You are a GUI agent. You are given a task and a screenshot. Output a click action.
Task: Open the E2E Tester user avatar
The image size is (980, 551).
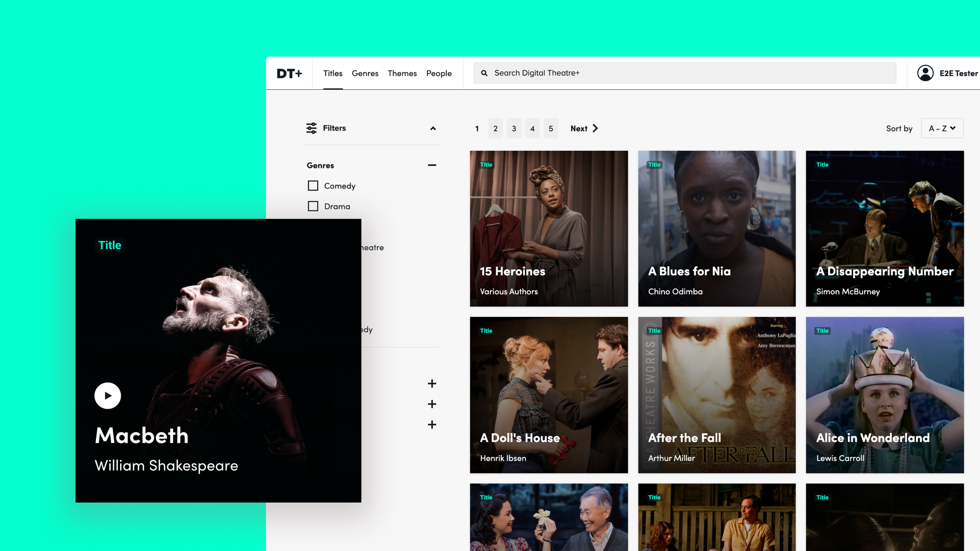click(925, 73)
